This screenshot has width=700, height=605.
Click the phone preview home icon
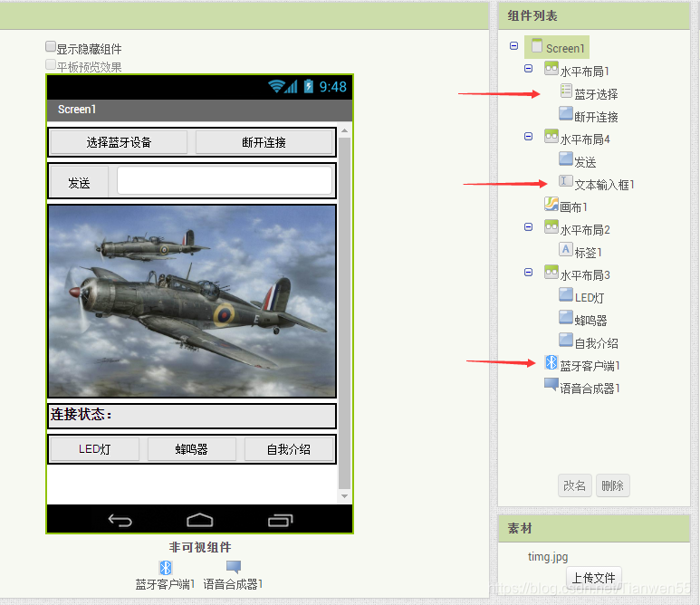point(199,520)
